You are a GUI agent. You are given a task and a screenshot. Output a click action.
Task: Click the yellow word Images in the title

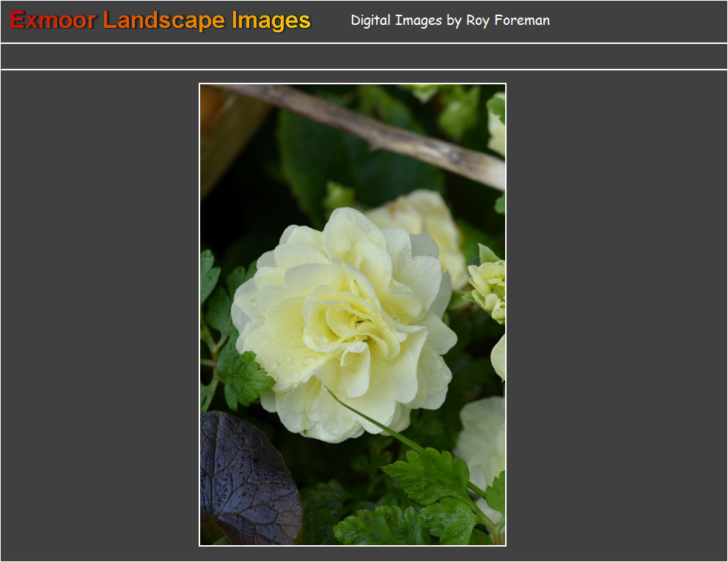pyautogui.click(x=271, y=21)
